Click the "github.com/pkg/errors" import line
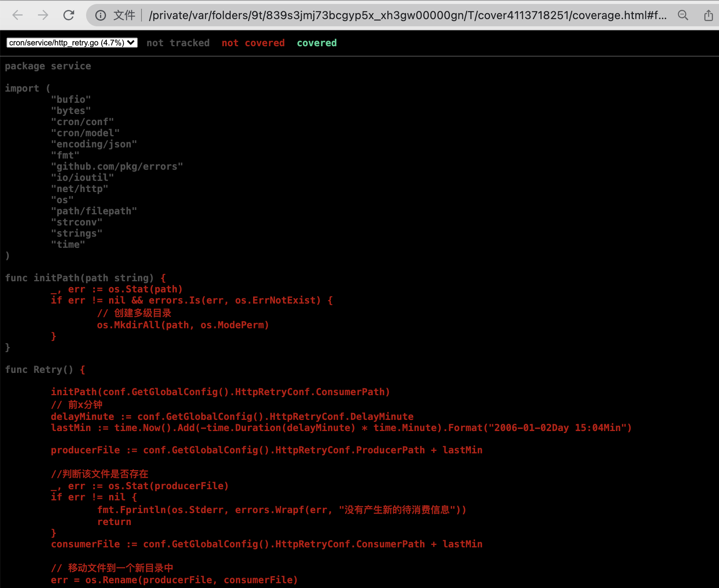Screen dimensions: 719x588 coord(117,166)
